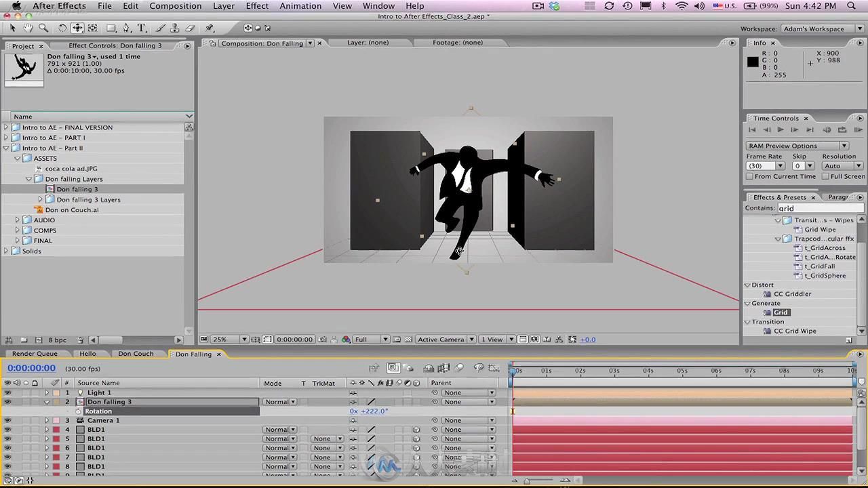Enable From Current Time checkbox
The width and height of the screenshot is (868, 488).
tap(750, 176)
